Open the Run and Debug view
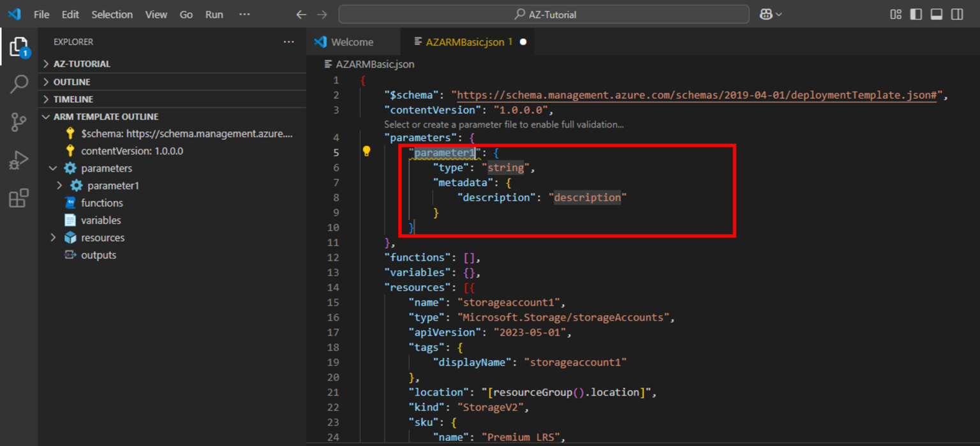Viewport: 980px width, 446px height. click(19, 160)
